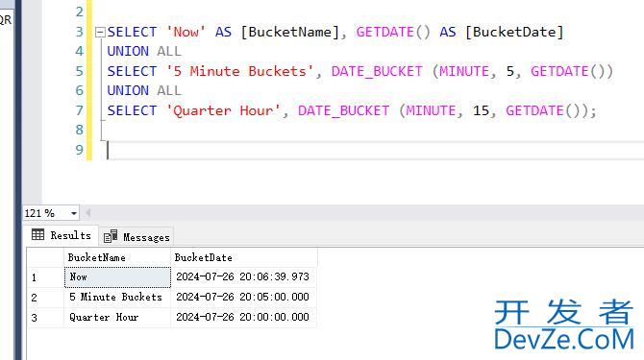Click [BucketDate] alias on line 3
The height and width of the screenshot is (360, 644).
514,32
